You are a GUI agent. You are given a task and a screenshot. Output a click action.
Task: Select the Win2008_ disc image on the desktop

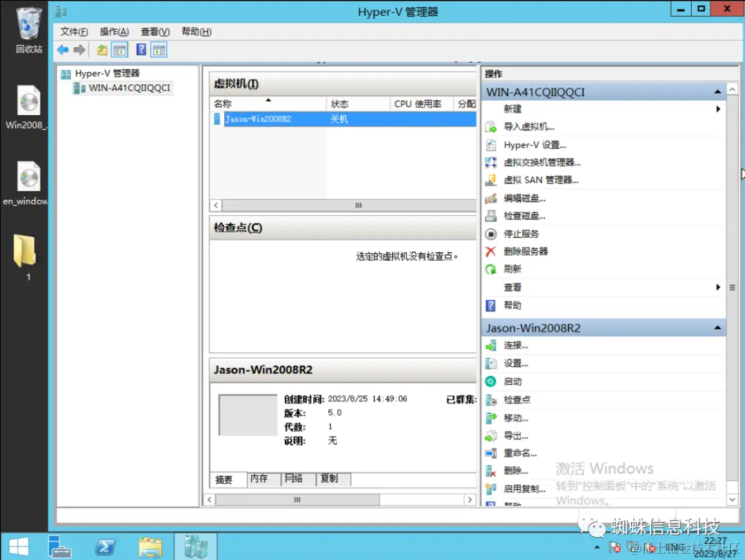tap(27, 108)
